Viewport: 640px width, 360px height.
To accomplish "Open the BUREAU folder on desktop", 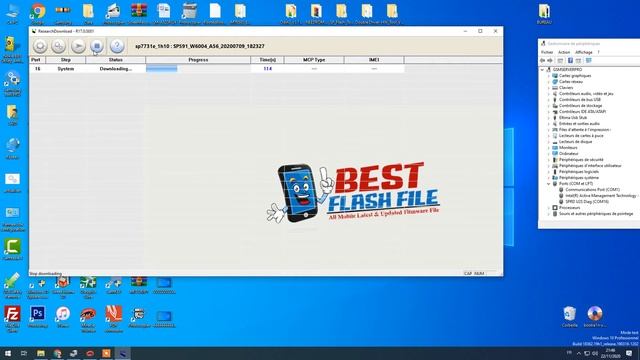I will (x=544, y=13).
